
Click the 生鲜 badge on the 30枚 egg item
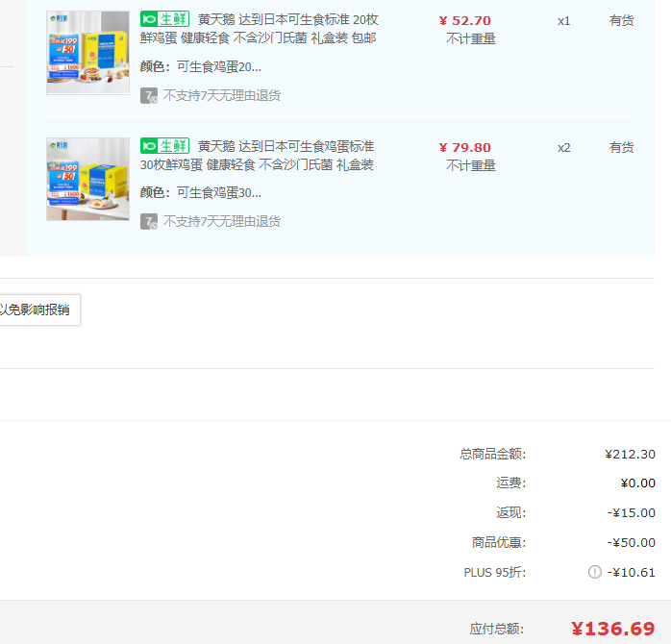164,146
